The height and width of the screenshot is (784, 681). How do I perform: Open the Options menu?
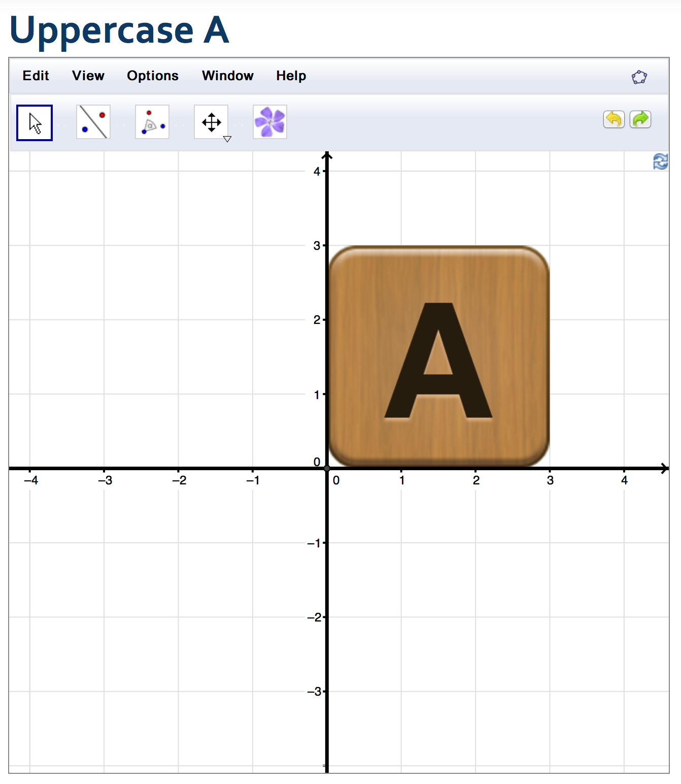[153, 75]
